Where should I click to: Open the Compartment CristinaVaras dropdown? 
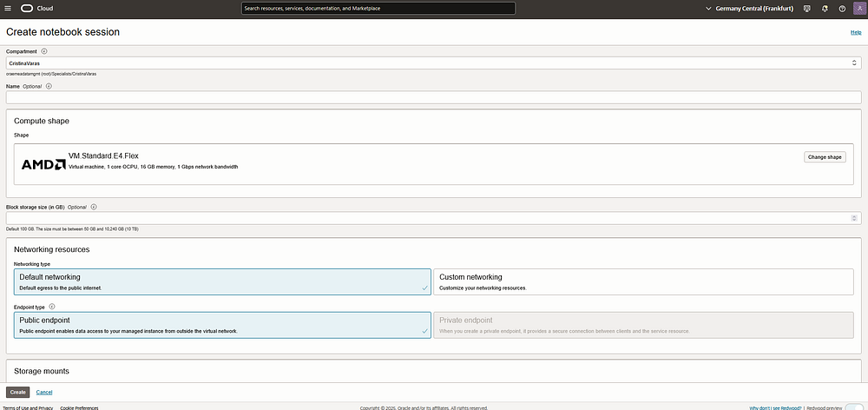pyautogui.click(x=433, y=63)
